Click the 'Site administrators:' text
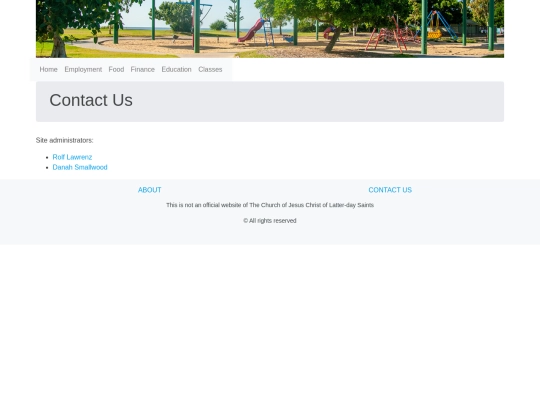Image resolution: width=540 pixels, height=405 pixels. [x=64, y=141]
